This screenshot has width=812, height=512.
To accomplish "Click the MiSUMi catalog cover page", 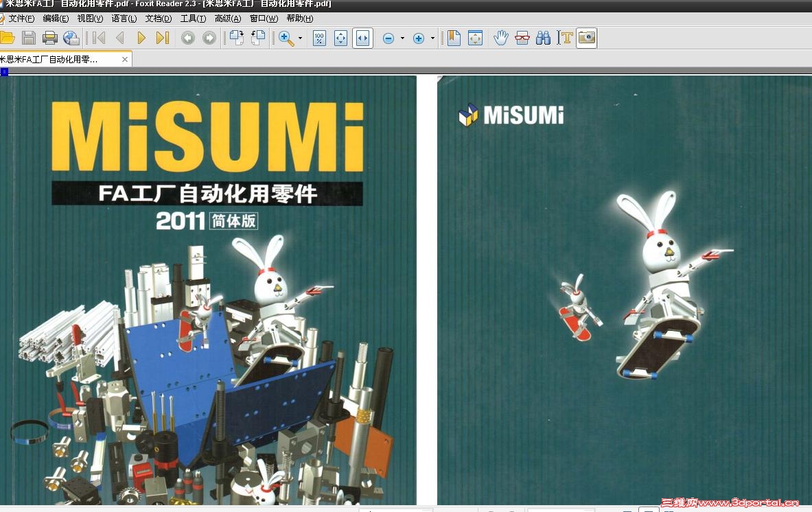I will (x=208, y=290).
